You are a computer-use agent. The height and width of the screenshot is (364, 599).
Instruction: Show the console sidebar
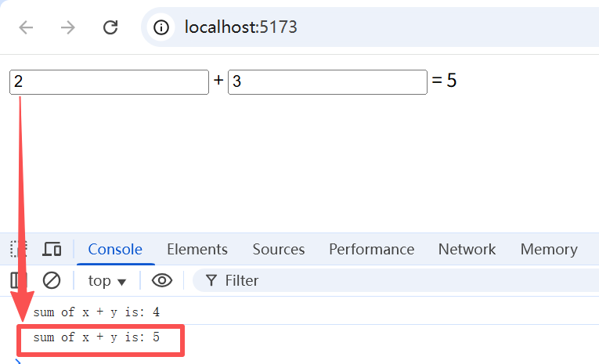pos(18,280)
